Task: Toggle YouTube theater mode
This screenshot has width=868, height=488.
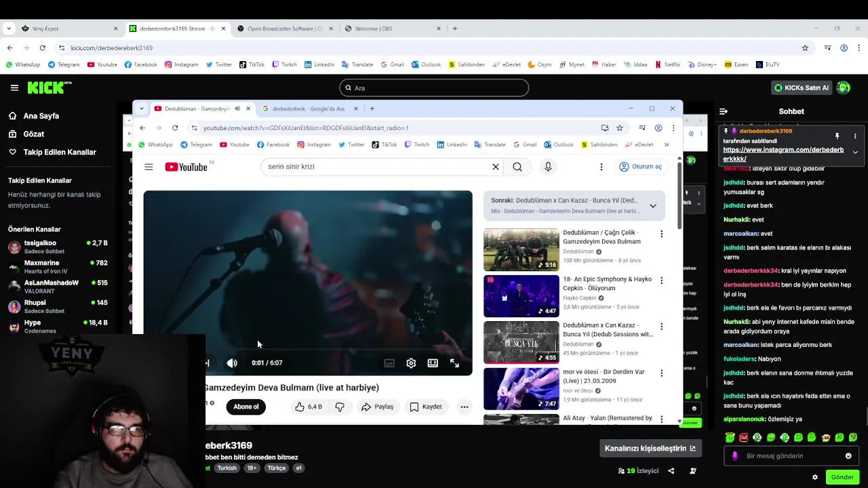Action: pyautogui.click(x=433, y=363)
